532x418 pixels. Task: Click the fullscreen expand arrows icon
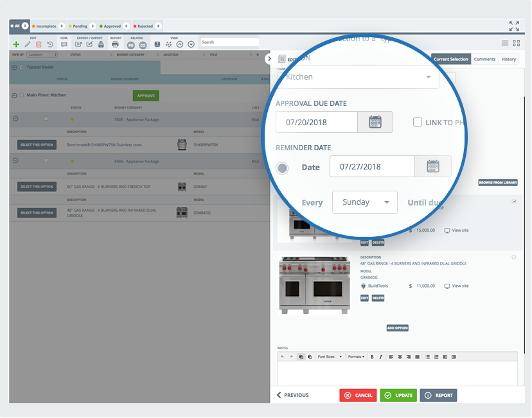tap(514, 26)
